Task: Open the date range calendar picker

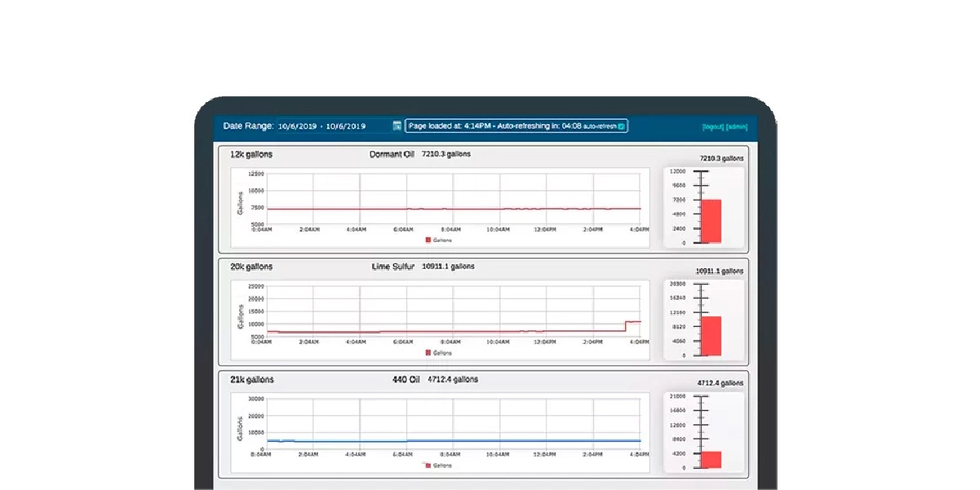Action: click(397, 126)
